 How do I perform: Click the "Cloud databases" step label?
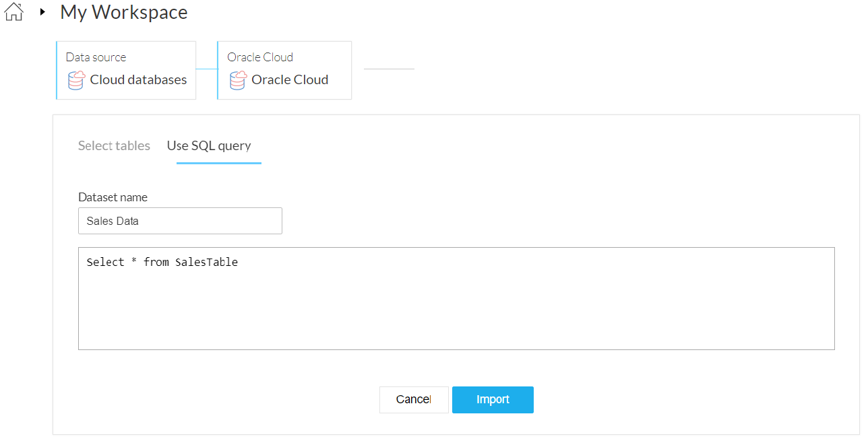click(x=138, y=79)
